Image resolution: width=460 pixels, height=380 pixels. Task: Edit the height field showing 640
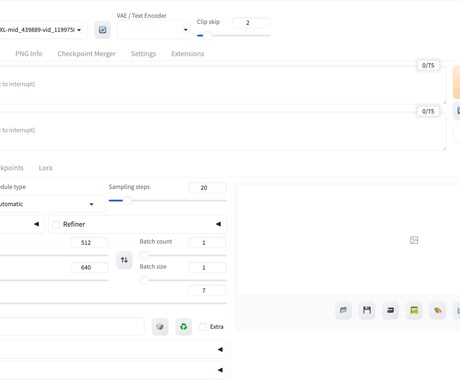click(x=89, y=267)
